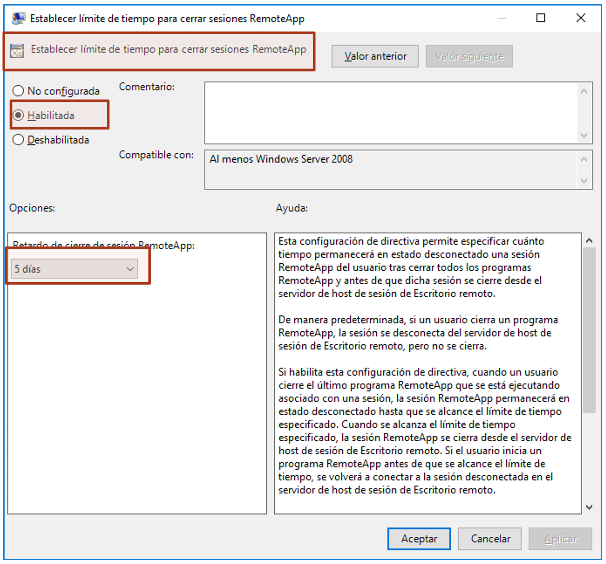Click the 'Ayuda:' label
This screenshot has height=564, width=606.
[292, 208]
